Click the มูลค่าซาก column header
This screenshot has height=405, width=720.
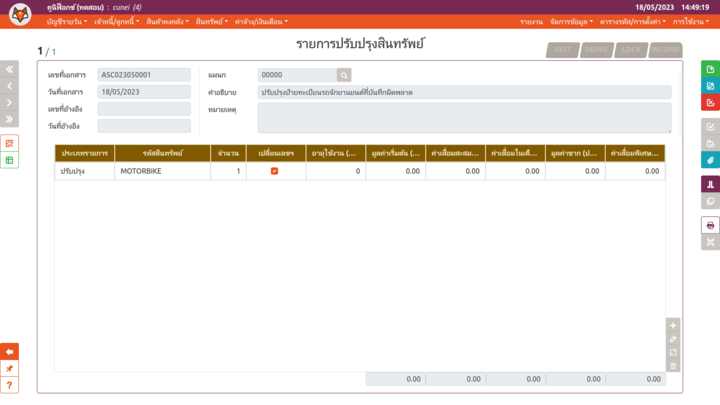(x=575, y=153)
